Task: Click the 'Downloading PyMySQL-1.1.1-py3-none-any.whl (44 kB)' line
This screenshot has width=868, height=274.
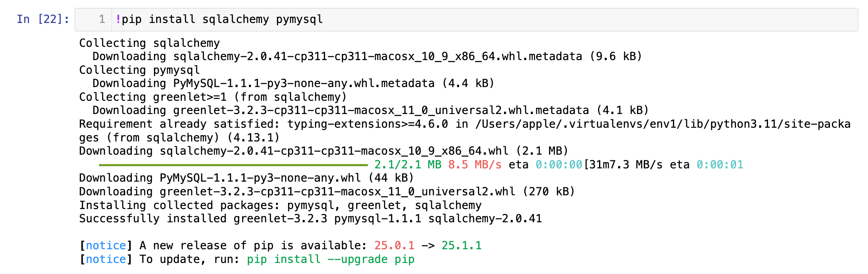Action: point(246,178)
